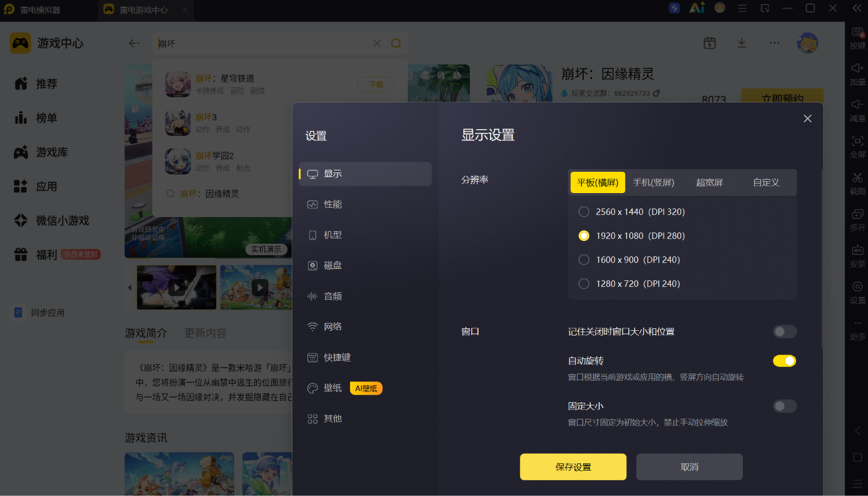Select the 崩坏3 search suggestion
Image resolution: width=868 pixels, height=496 pixels.
(x=280, y=123)
